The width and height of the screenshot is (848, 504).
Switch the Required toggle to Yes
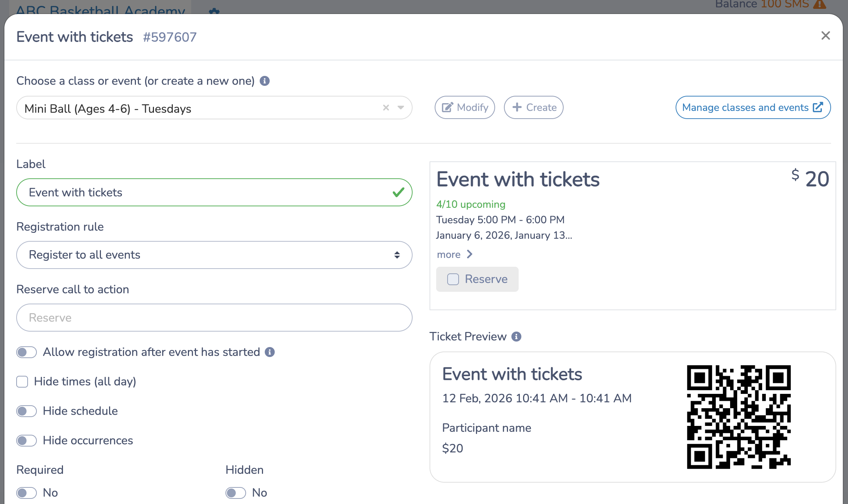[x=26, y=492]
